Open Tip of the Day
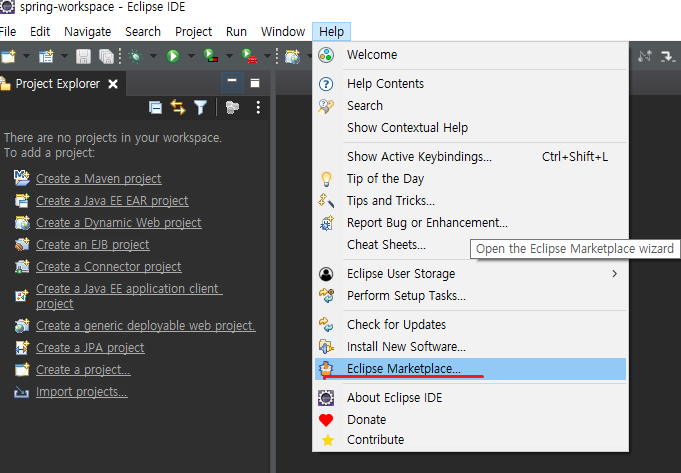The height and width of the screenshot is (473, 681). point(471,179)
